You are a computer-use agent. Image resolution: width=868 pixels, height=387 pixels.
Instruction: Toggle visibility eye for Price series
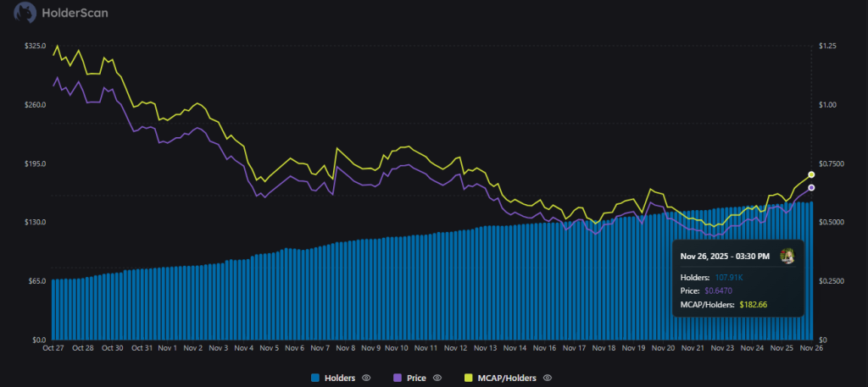(x=437, y=378)
